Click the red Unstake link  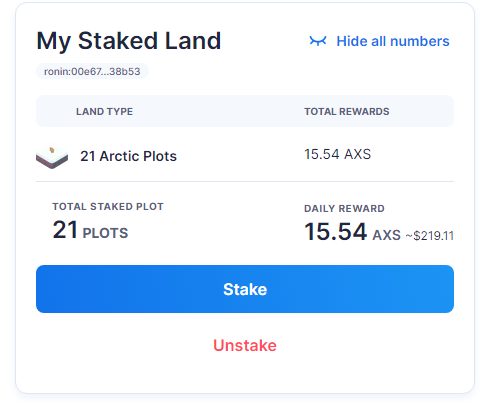(245, 345)
